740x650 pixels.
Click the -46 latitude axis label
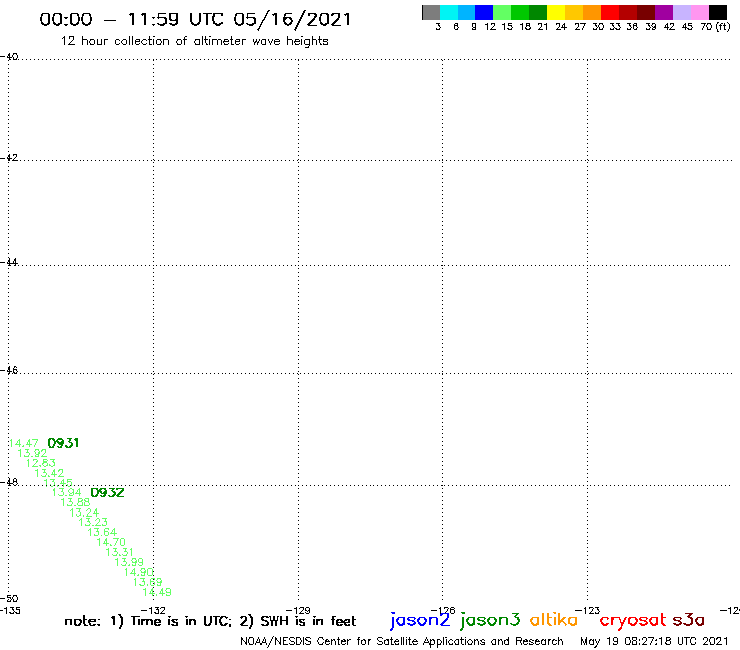tap(9, 370)
